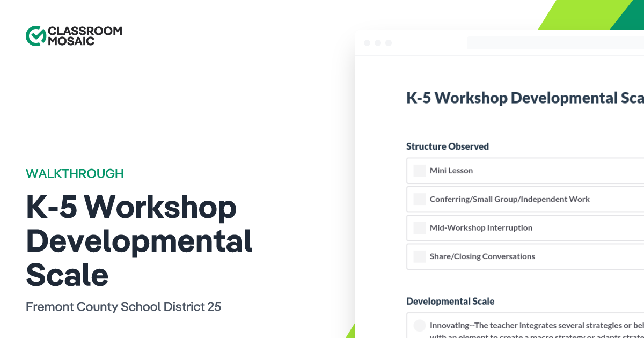The image size is (644, 338).
Task: Click the rightmost browser window dot
Action: click(389, 42)
